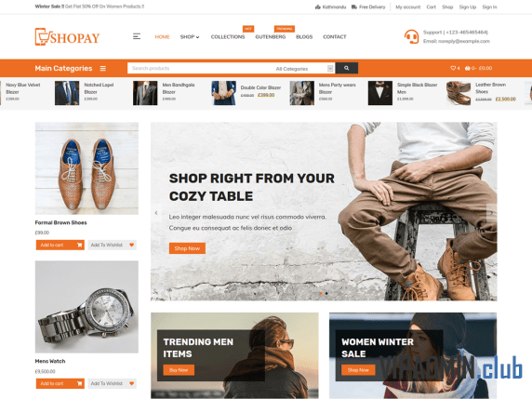Image resolution: width=532 pixels, height=399 pixels.
Task: Add Formal Brown Shoes to wishlist
Action: pyautogui.click(x=112, y=245)
